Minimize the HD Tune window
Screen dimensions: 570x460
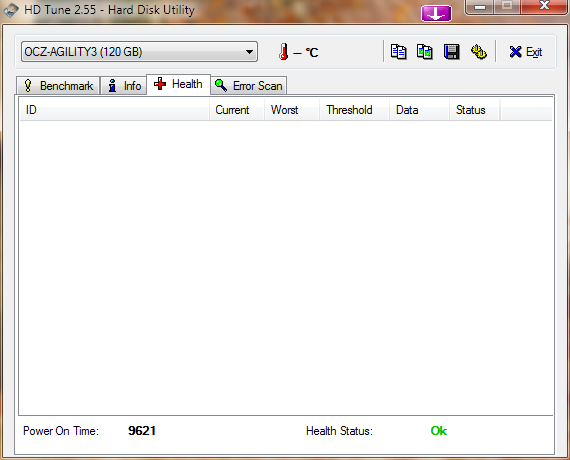[x=480, y=7]
